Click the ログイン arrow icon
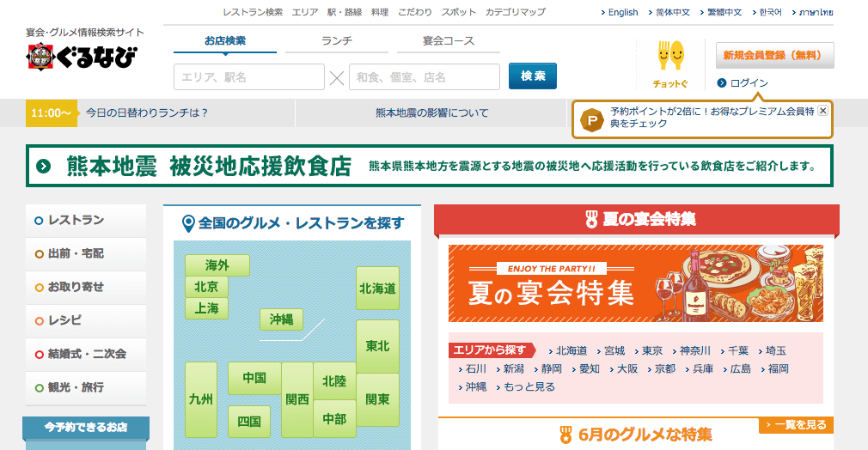The height and width of the screenshot is (450, 868). coord(721,83)
